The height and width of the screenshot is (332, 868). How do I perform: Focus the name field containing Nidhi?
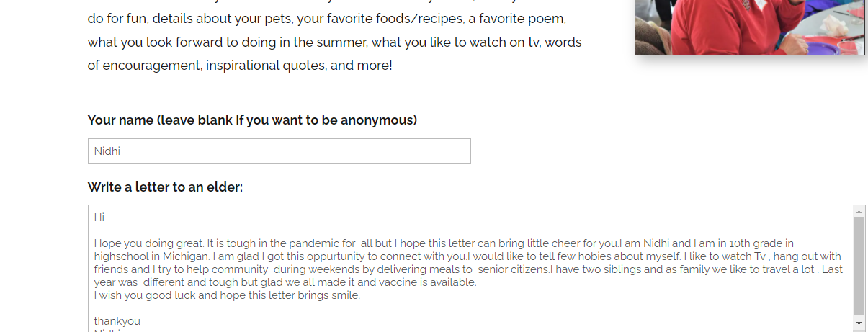(279, 151)
